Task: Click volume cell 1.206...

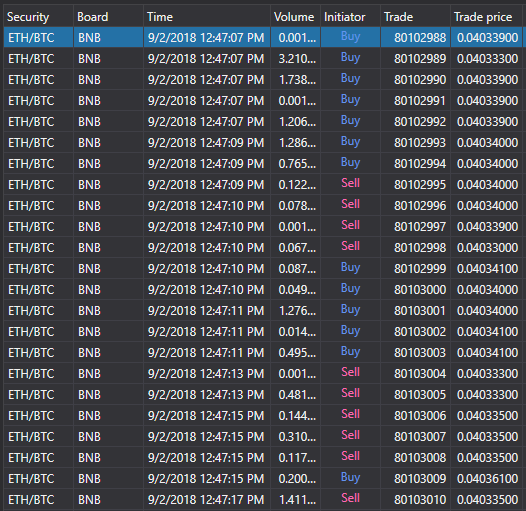Action: [297, 122]
